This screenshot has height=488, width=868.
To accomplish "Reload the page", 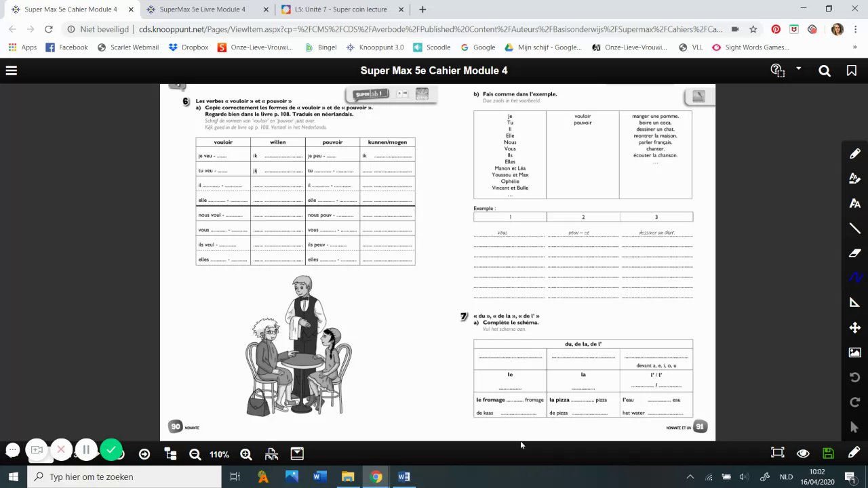I will 48,29.
